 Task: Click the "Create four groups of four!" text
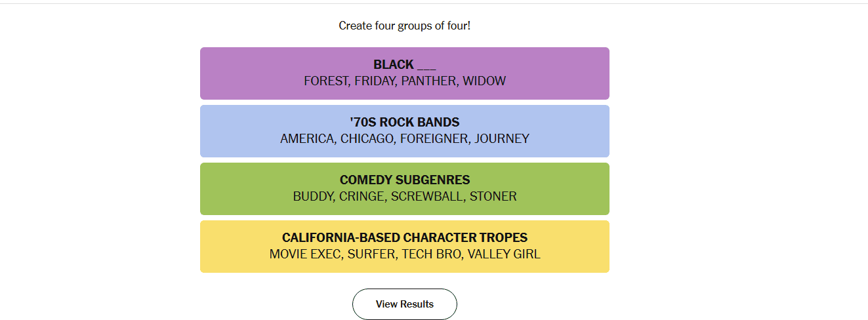(x=404, y=26)
